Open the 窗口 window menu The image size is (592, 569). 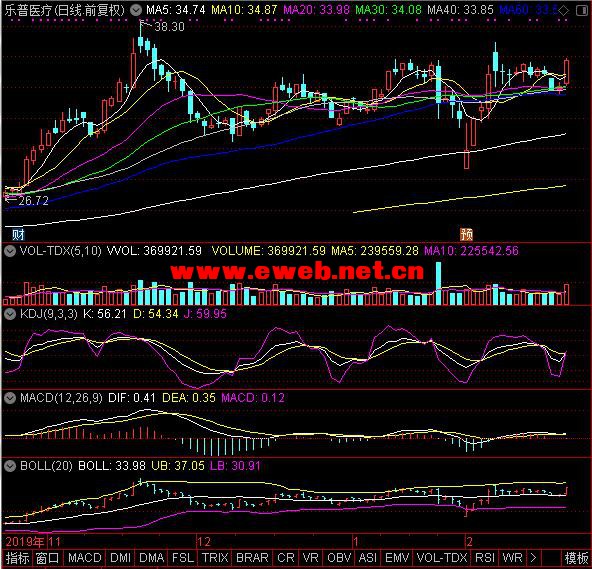[x=47, y=558]
